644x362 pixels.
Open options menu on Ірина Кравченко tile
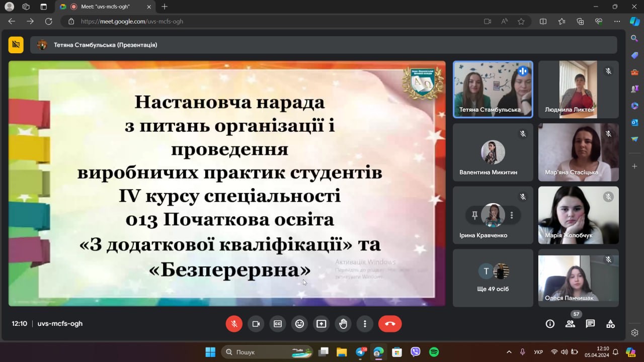512,215
